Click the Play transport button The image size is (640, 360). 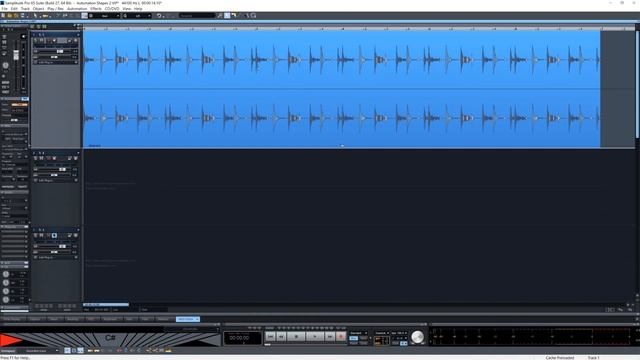click(x=315, y=337)
